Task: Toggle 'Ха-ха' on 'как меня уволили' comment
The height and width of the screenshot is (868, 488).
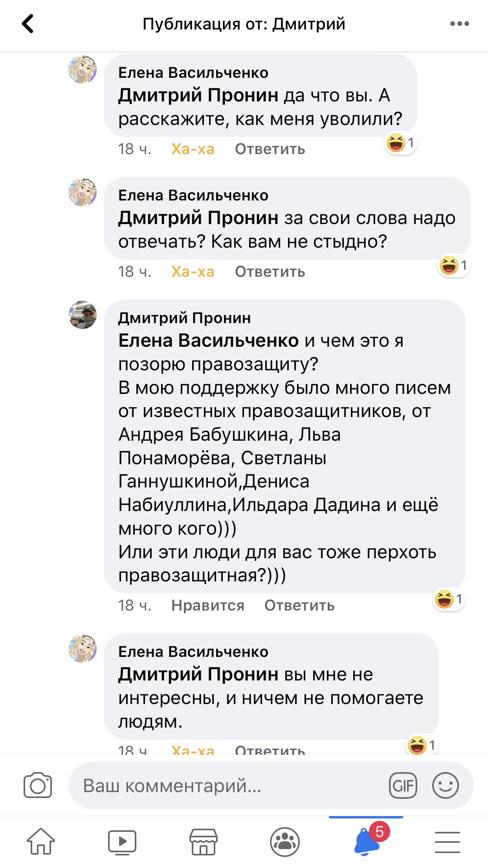Action: pos(193,149)
